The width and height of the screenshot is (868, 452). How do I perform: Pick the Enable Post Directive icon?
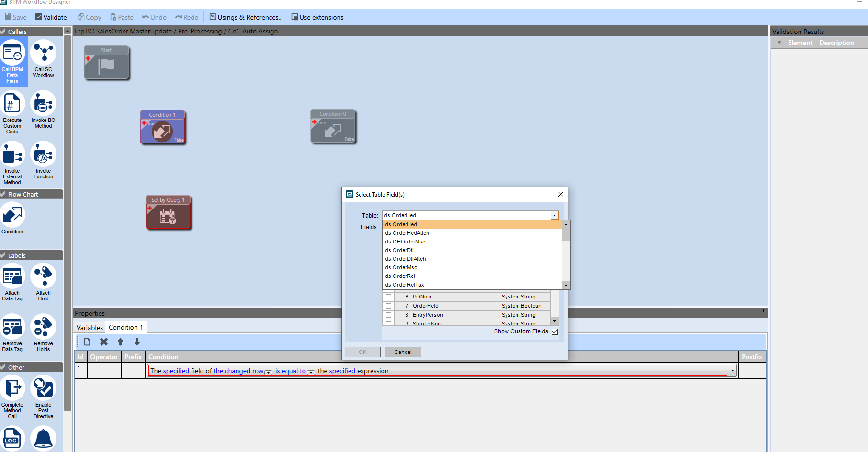click(43, 397)
